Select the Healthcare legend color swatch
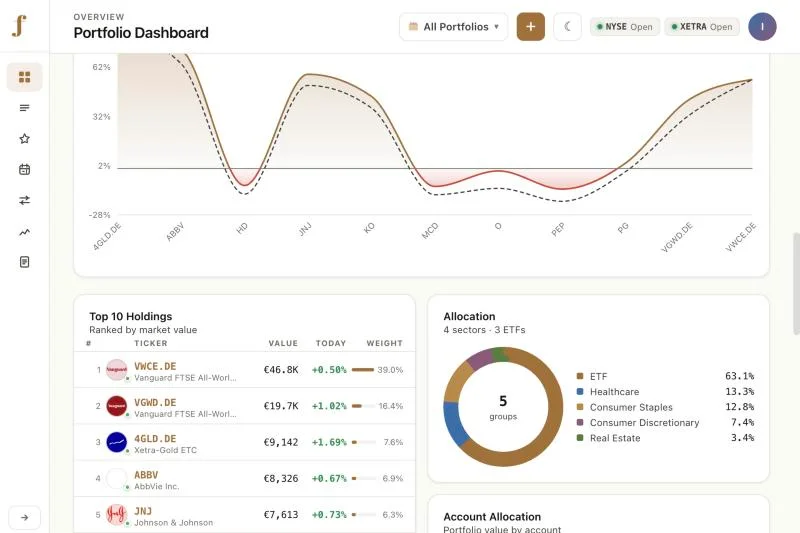This screenshot has height=533, width=800. pyautogui.click(x=580, y=392)
